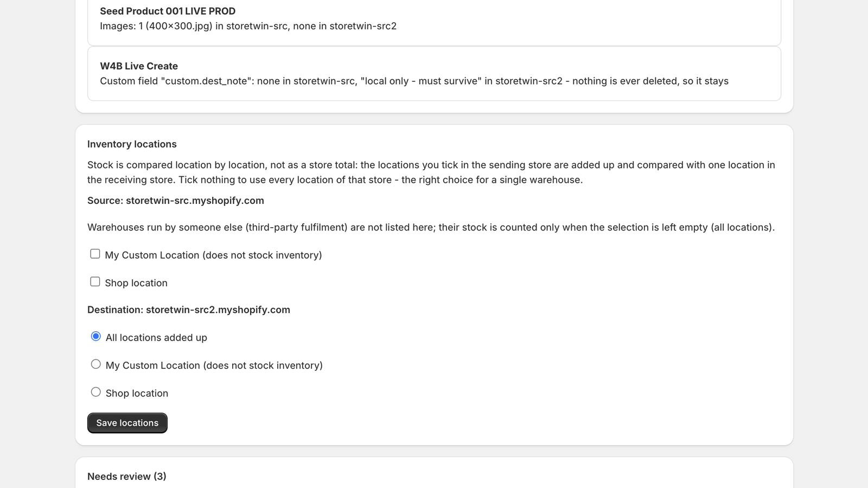Click the custom.dest_note custom field description
This screenshot has width=868, height=488.
click(414, 81)
